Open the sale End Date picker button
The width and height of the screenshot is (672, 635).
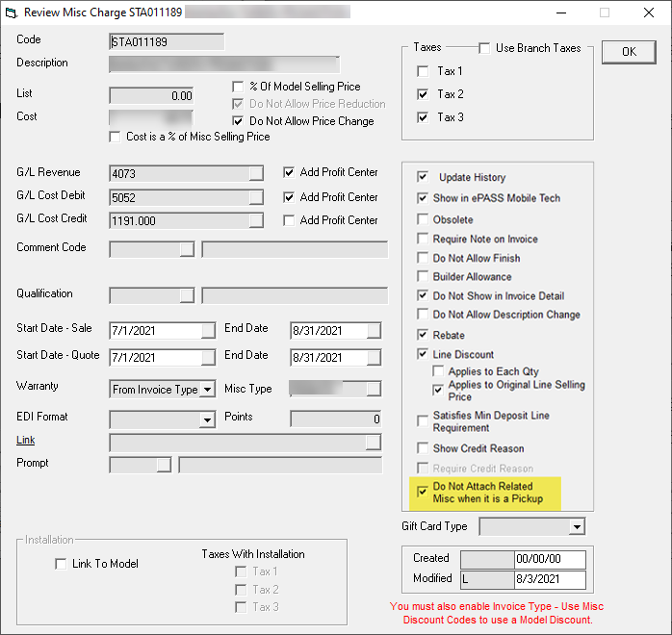pyautogui.click(x=374, y=331)
